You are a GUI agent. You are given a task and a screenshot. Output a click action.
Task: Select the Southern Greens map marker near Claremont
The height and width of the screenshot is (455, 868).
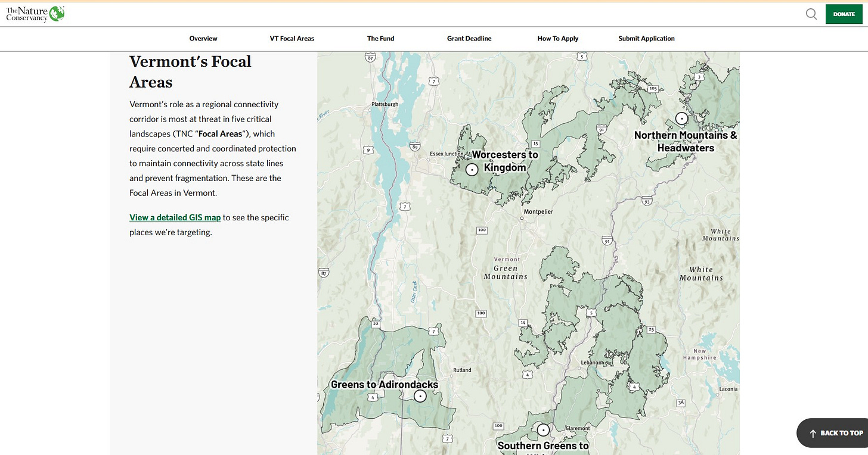coord(543,429)
